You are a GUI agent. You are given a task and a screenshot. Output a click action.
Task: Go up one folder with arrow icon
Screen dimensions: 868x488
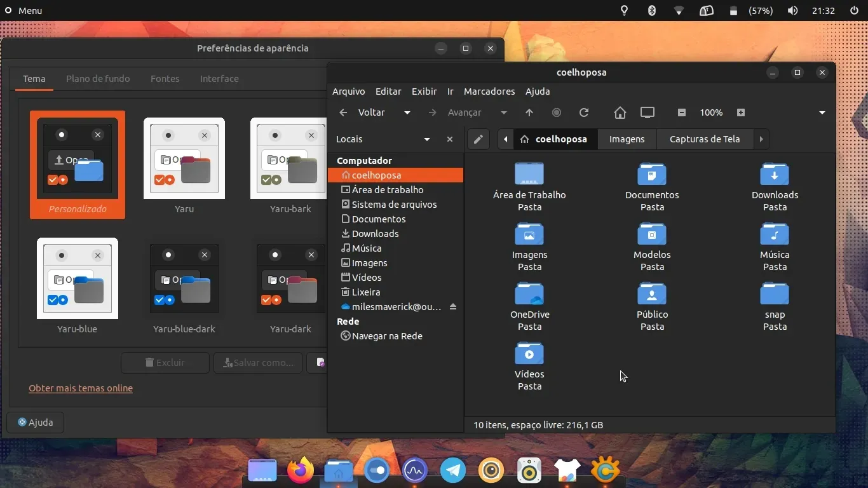[x=529, y=112]
